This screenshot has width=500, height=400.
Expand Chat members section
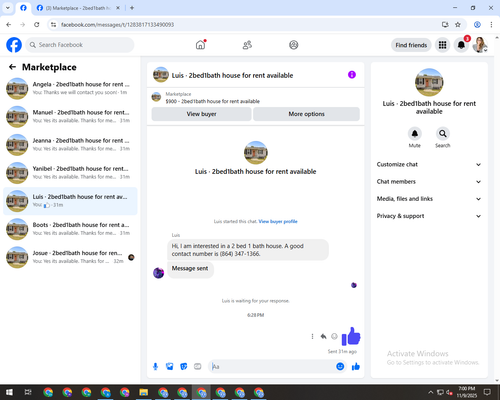[429, 182]
